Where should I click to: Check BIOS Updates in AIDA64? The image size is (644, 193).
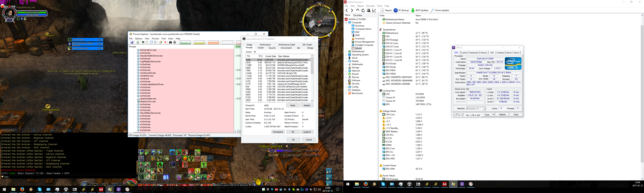coord(420,10)
